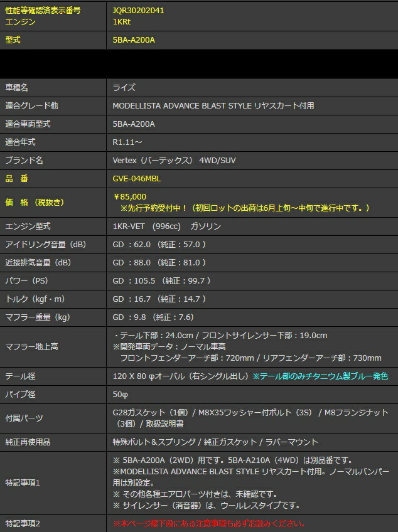
Task: Select the year value R1.11～
Action: point(127,142)
